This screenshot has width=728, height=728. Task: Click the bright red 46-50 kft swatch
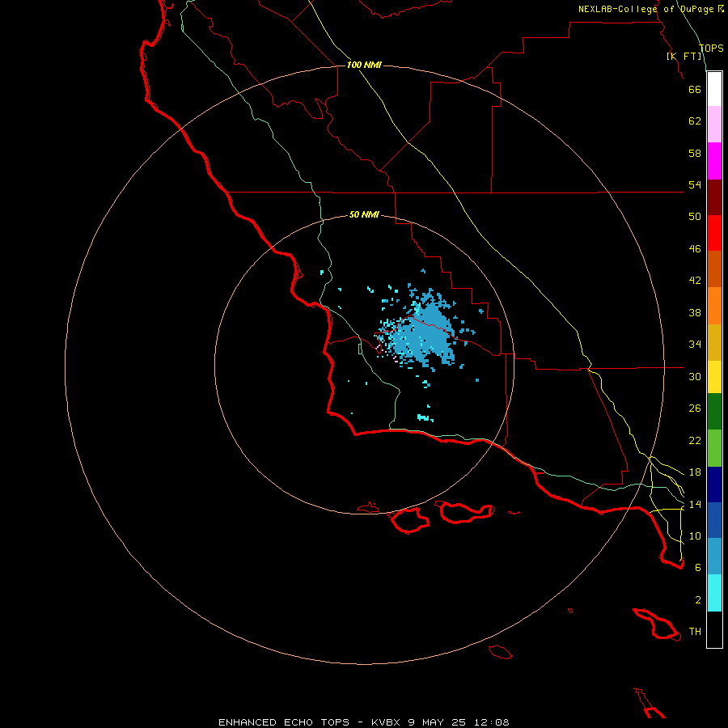[x=714, y=233]
